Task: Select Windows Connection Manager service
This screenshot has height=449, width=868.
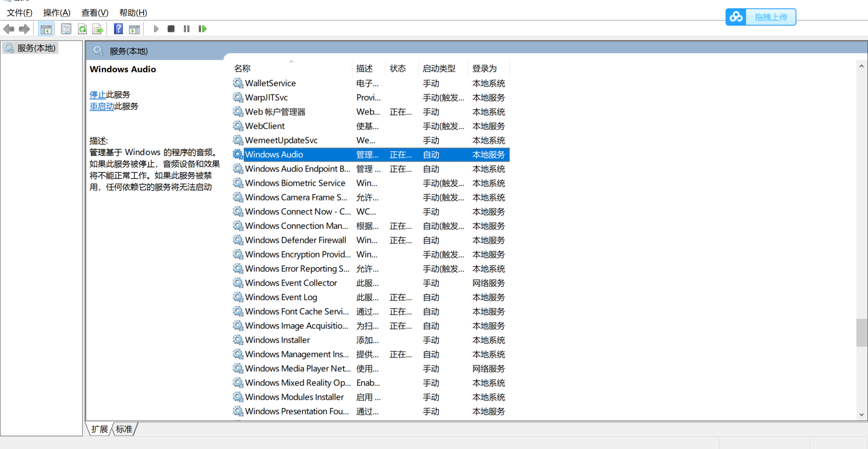Action: coord(371,226)
